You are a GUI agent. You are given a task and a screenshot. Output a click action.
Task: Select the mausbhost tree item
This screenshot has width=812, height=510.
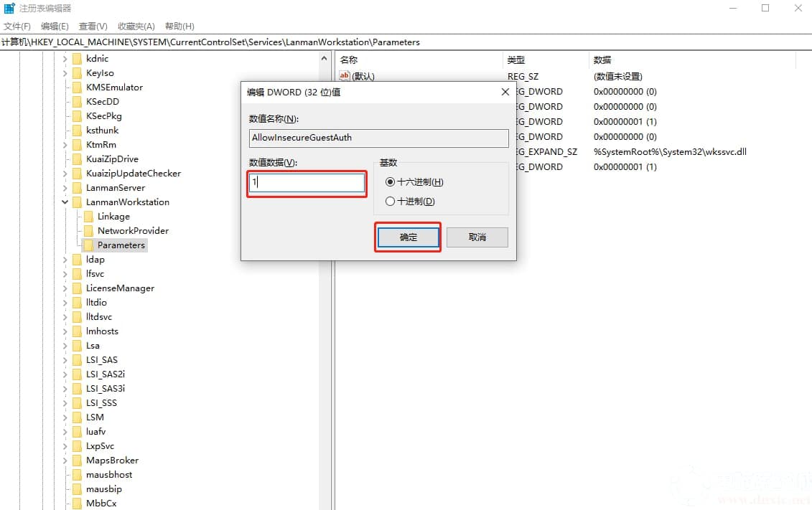click(108, 474)
